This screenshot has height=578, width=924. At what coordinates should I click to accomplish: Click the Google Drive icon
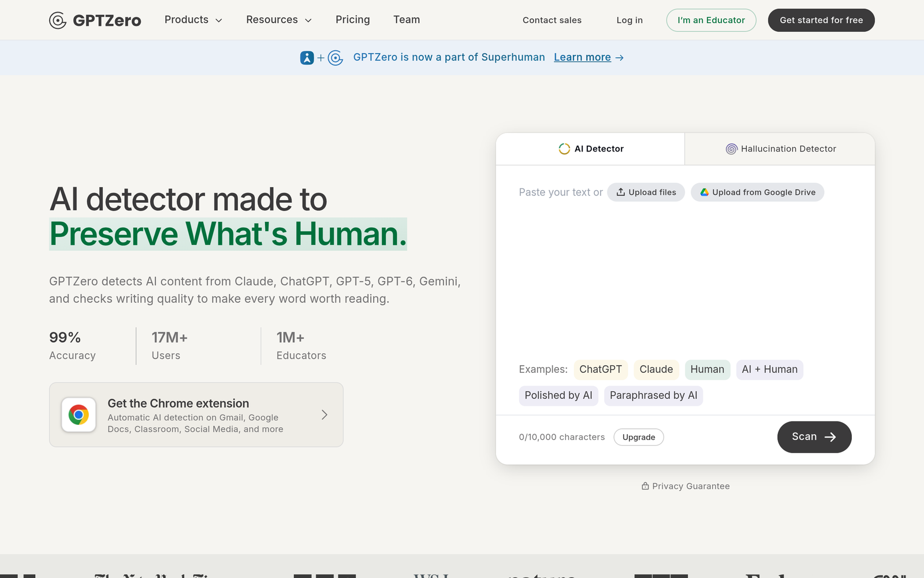(705, 192)
